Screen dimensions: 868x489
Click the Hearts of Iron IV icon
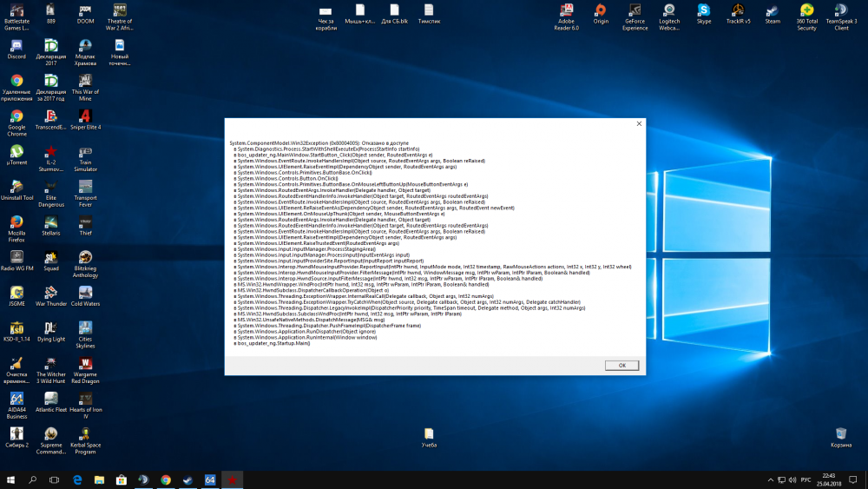tap(85, 399)
